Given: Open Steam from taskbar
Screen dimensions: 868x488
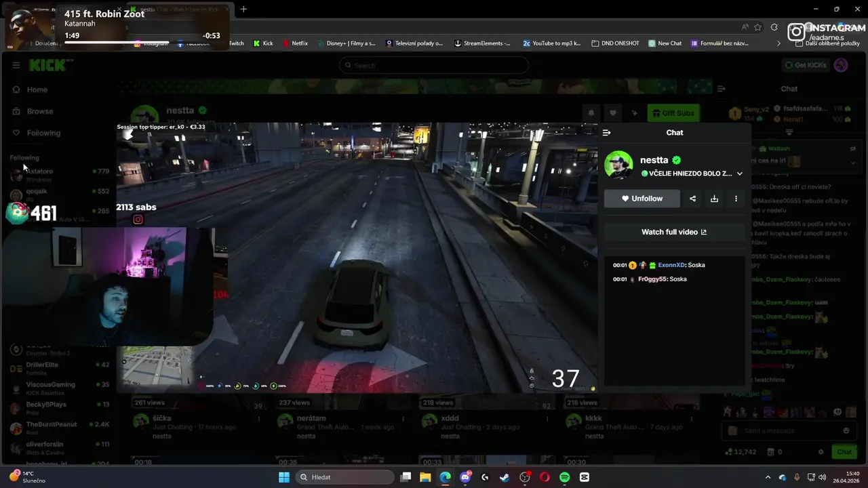Looking at the screenshot, I should pos(505,477).
